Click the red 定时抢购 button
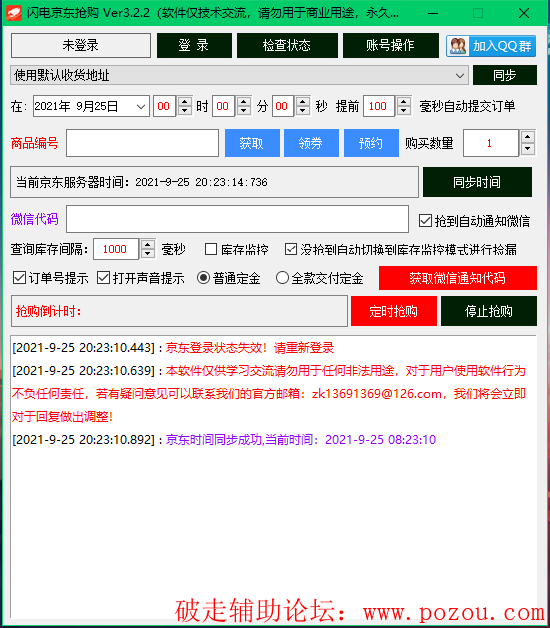Screen dimensions: 550x628 pyautogui.click(x=394, y=311)
